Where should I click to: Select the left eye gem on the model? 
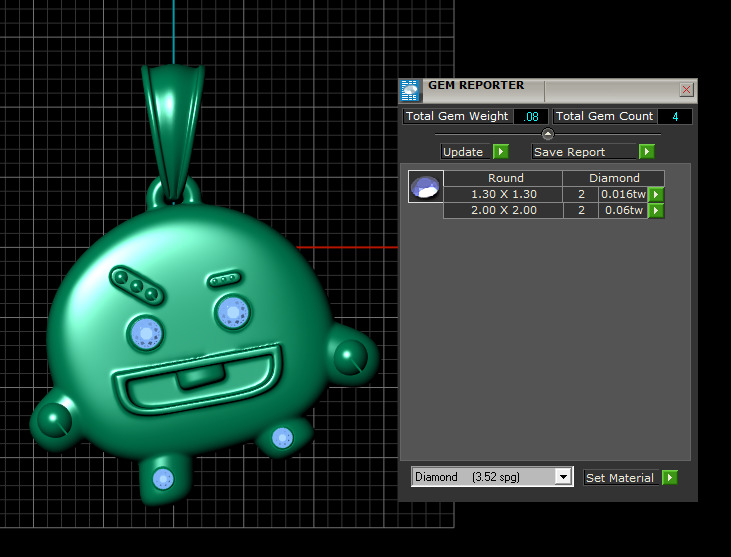point(146,334)
